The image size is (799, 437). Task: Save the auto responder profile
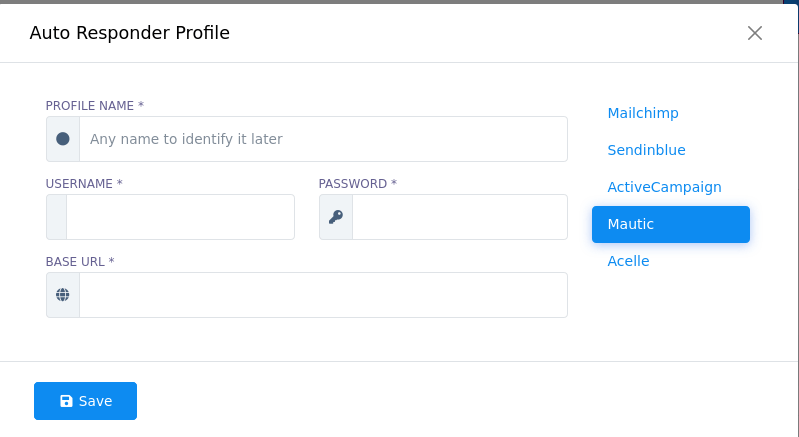pyautogui.click(x=86, y=401)
